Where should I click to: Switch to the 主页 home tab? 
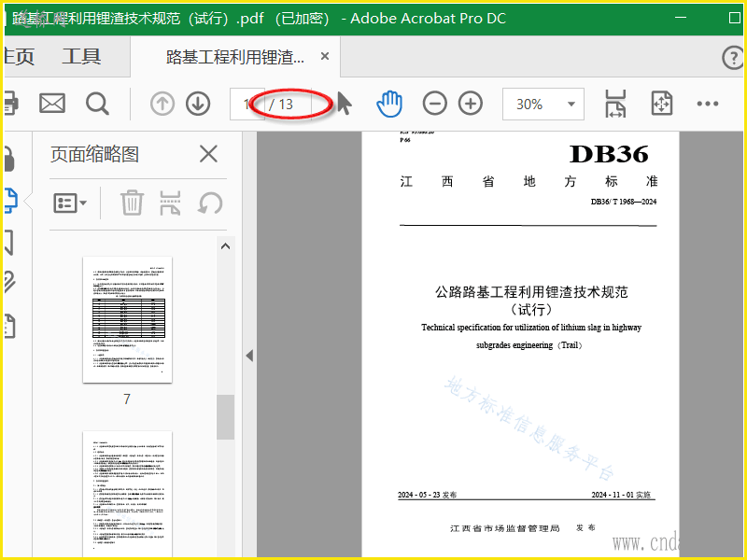point(19,57)
